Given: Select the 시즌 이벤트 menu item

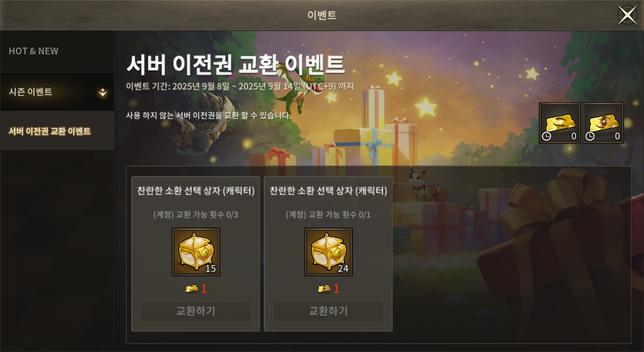Looking at the screenshot, I should 57,92.
